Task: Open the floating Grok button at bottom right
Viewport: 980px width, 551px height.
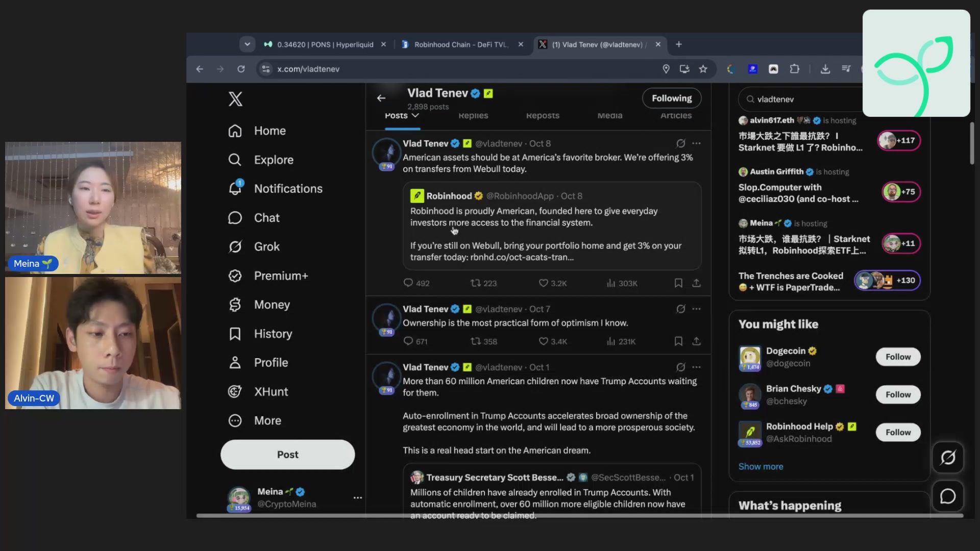Action: pyautogui.click(x=948, y=458)
